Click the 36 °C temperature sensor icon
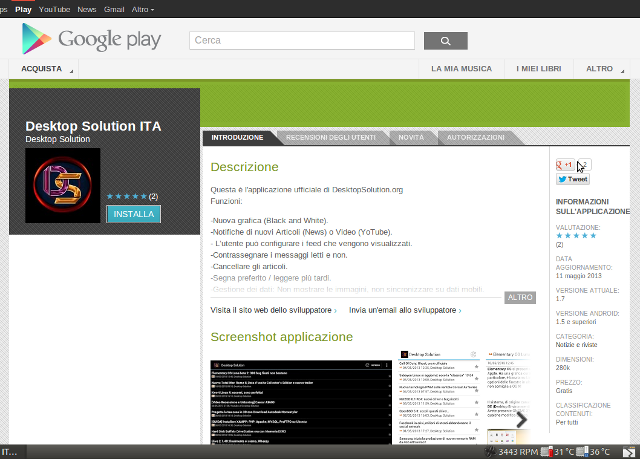The image size is (640, 459). point(582,452)
